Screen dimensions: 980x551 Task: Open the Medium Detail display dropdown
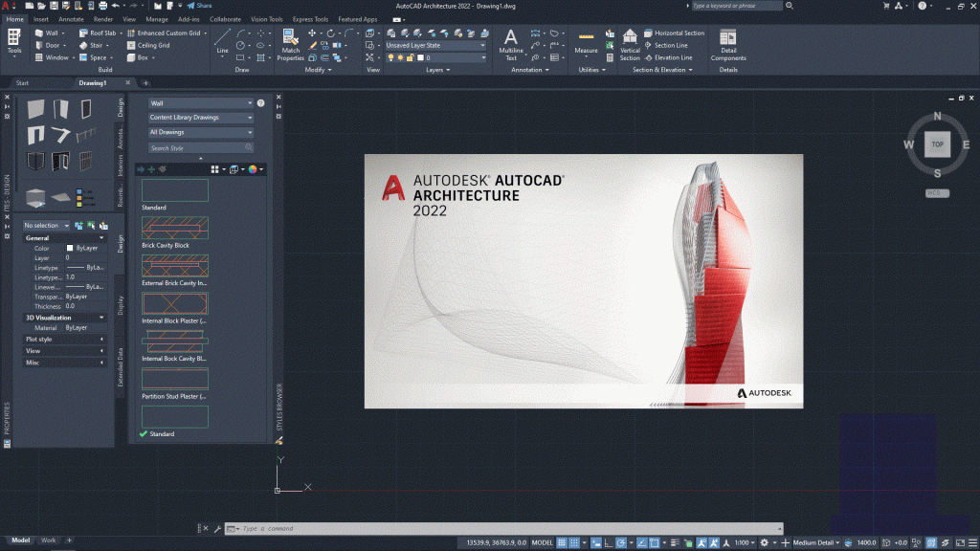point(816,543)
